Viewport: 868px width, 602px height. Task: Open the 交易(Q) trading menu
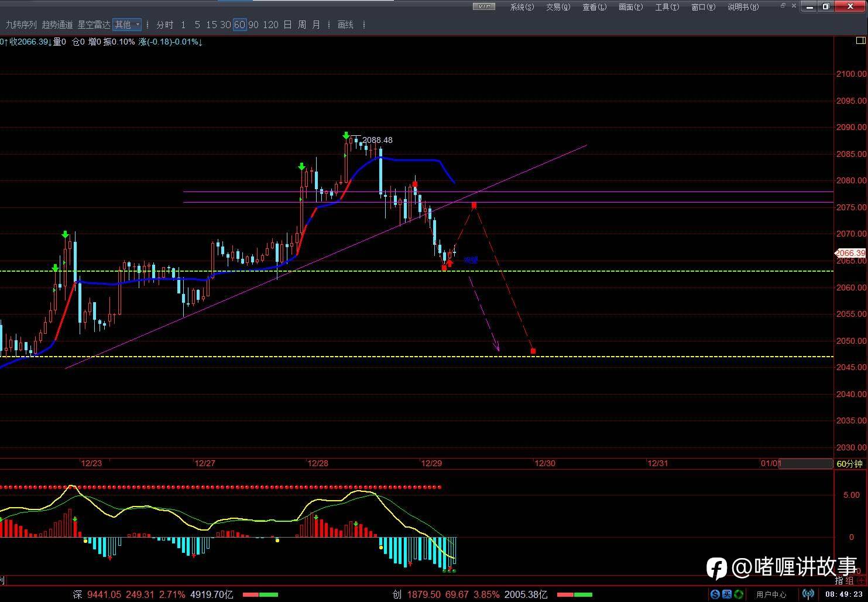click(x=558, y=7)
